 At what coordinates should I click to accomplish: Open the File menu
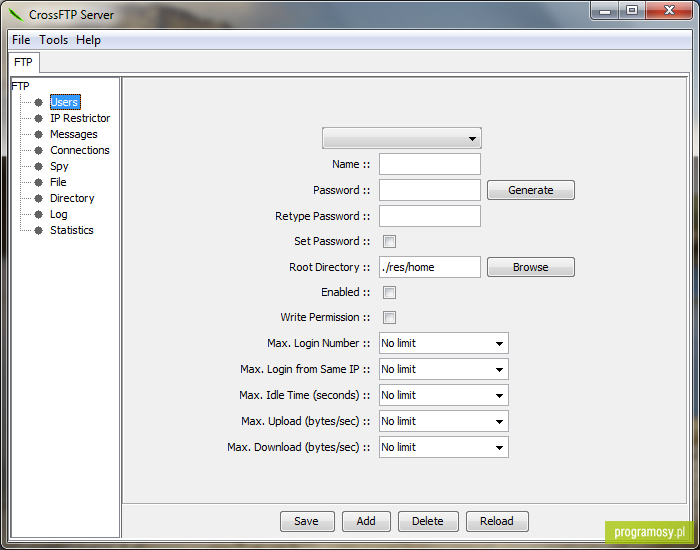pos(21,40)
